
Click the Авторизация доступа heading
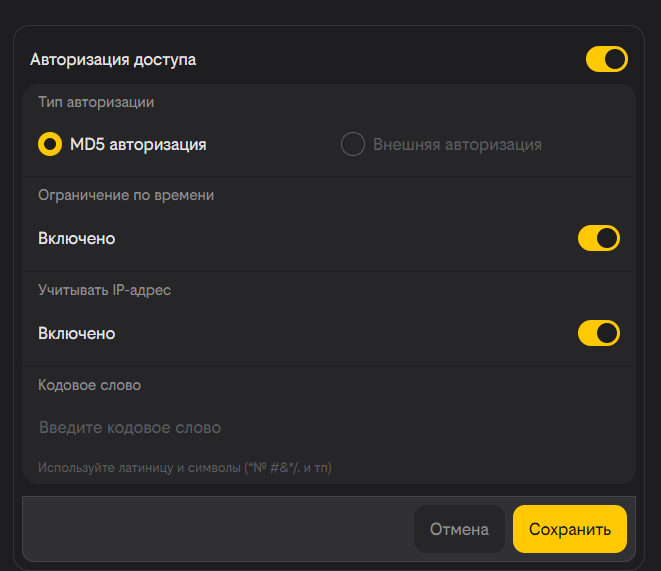(113, 60)
